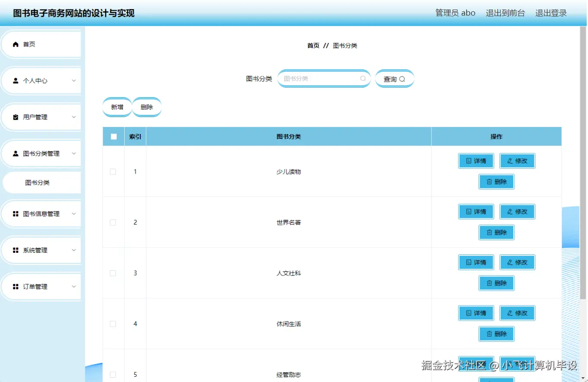Click 修改 for the 休闲生活 row
Viewport: 588px width, 382px height.
point(517,313)
